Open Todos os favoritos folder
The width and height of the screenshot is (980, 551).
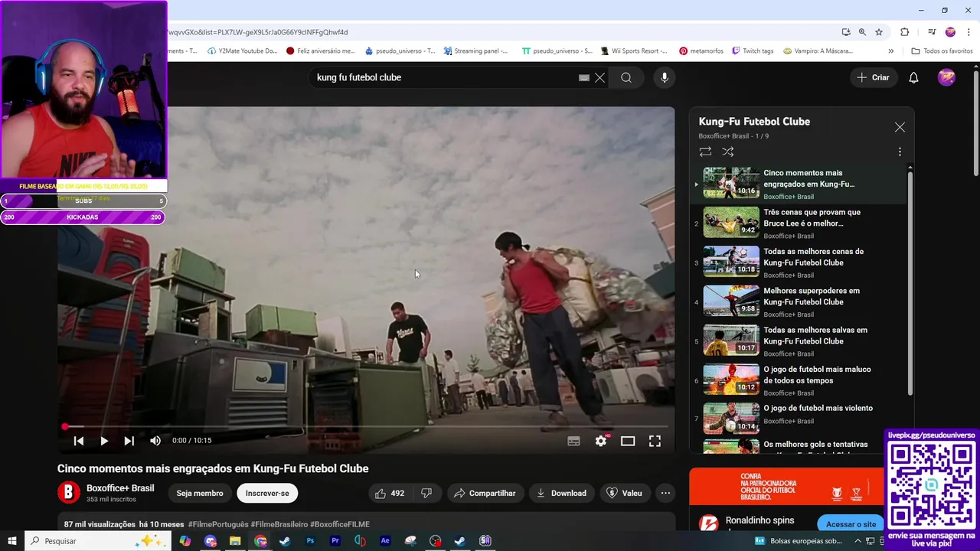click(x=942, y=51)
